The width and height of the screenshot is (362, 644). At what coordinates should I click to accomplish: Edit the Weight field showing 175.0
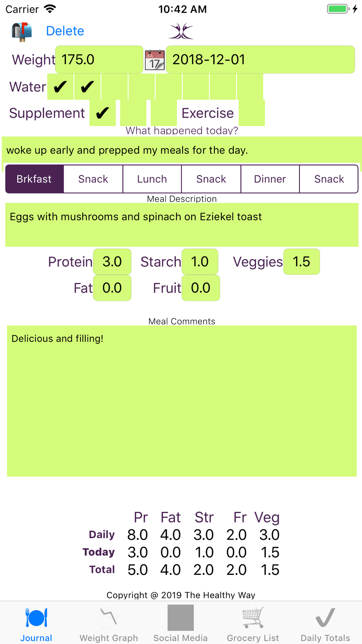click(99, 59)
